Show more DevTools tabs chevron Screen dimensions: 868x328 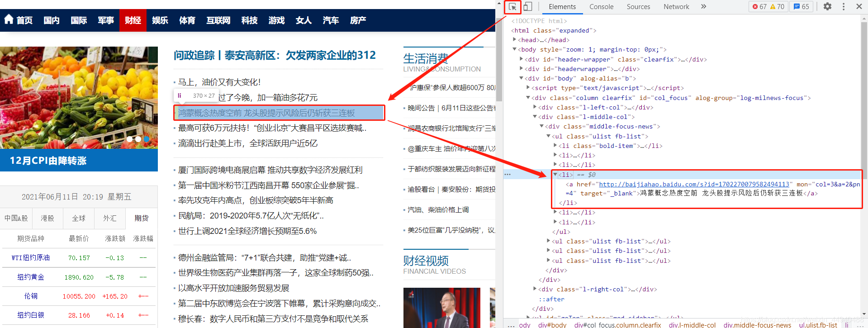pyautogui.click(x=703, y=7)
